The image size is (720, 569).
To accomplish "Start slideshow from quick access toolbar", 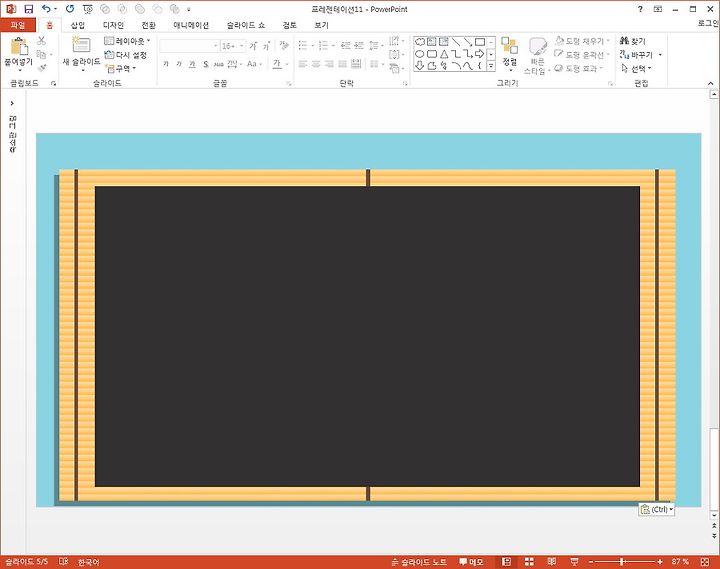I will [87, 9].
